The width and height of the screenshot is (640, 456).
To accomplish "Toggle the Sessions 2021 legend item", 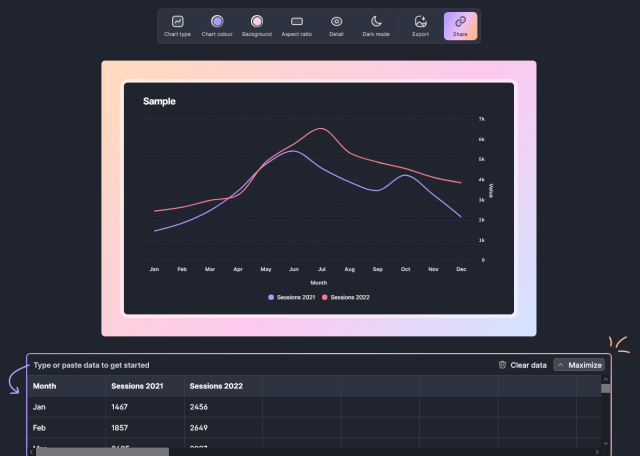I will coord(291,297).
